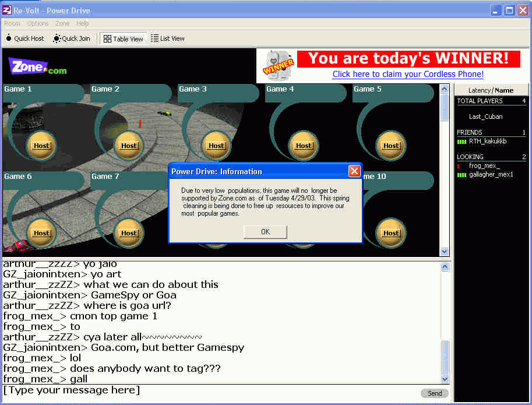
Task: Click You are today's WINNER banner
Action: point(408,59)
